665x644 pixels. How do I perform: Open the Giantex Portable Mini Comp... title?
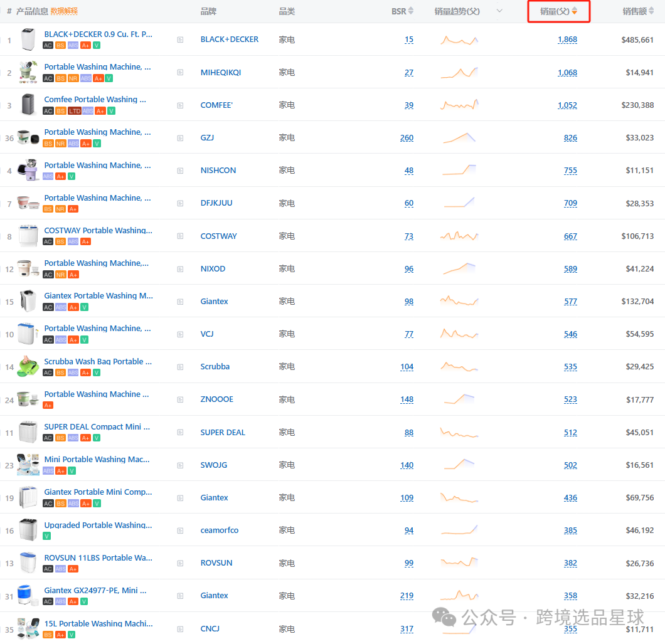click(98, 492)
